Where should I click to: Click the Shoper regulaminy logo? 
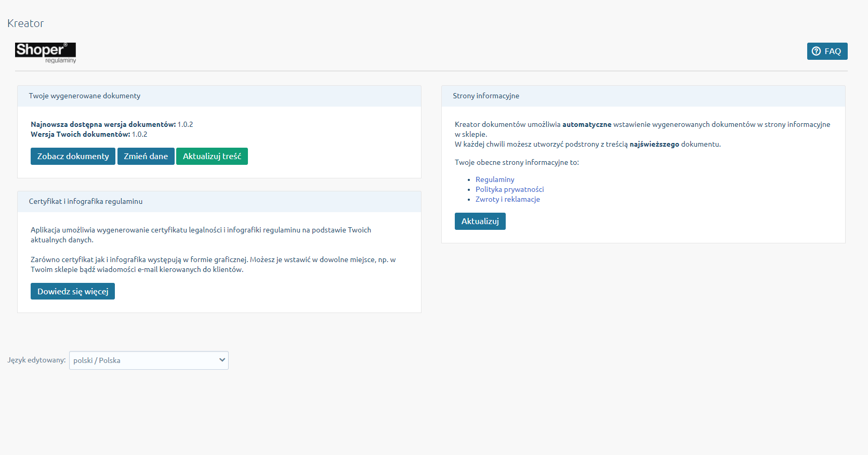pyautogui.click(x=46, y=53)
